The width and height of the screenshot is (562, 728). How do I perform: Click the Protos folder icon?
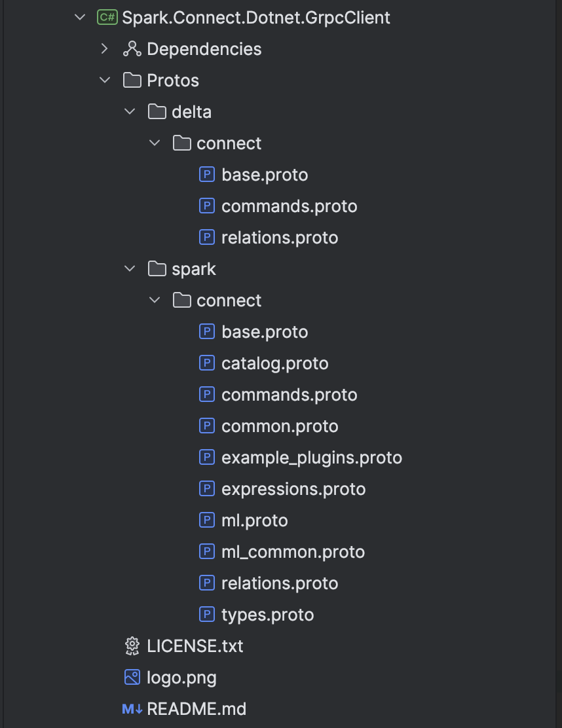click(x=132, y=81)
